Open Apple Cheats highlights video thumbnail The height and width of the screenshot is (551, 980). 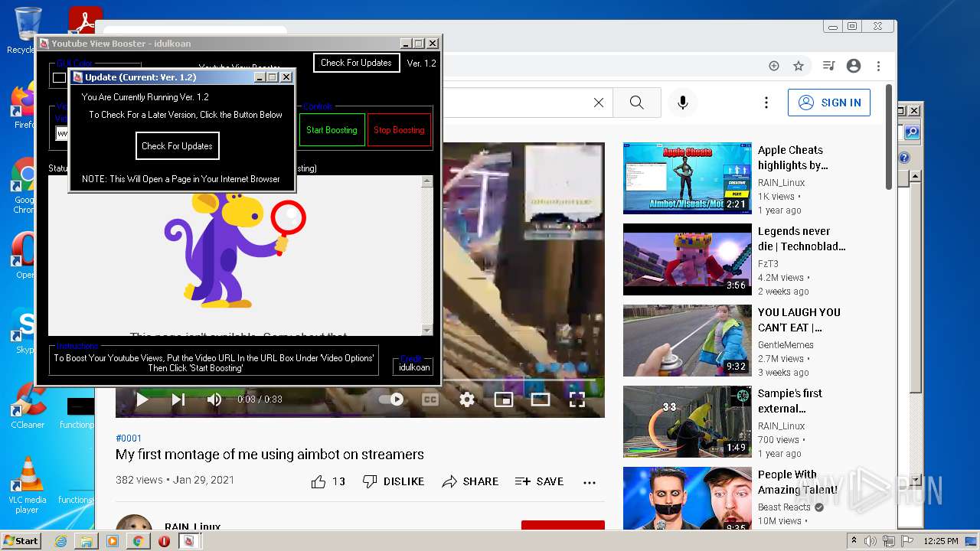(687, 178)
